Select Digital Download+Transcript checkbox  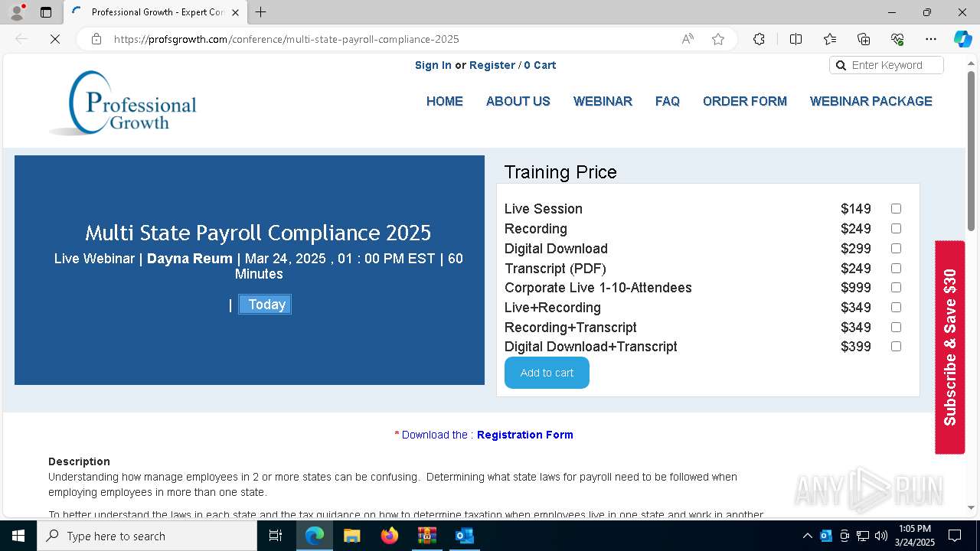tap(896, 347)
